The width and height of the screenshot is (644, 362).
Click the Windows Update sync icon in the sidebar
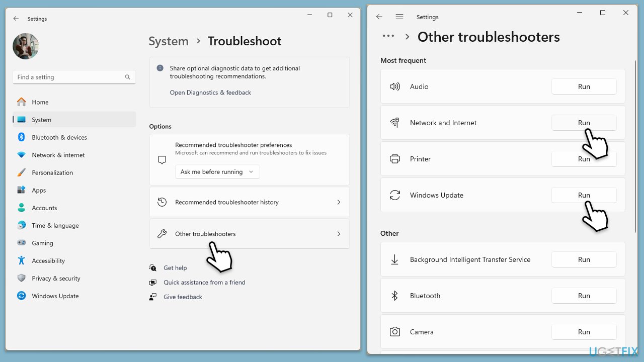click(21, 296)
